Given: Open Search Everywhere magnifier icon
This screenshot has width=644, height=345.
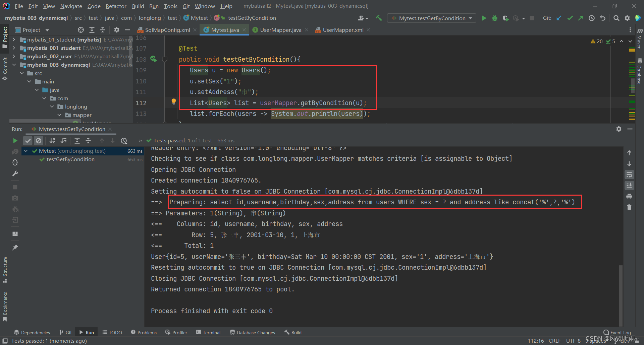Looking at the screenshot, I should pyautogui.click(x=616, y=18).
